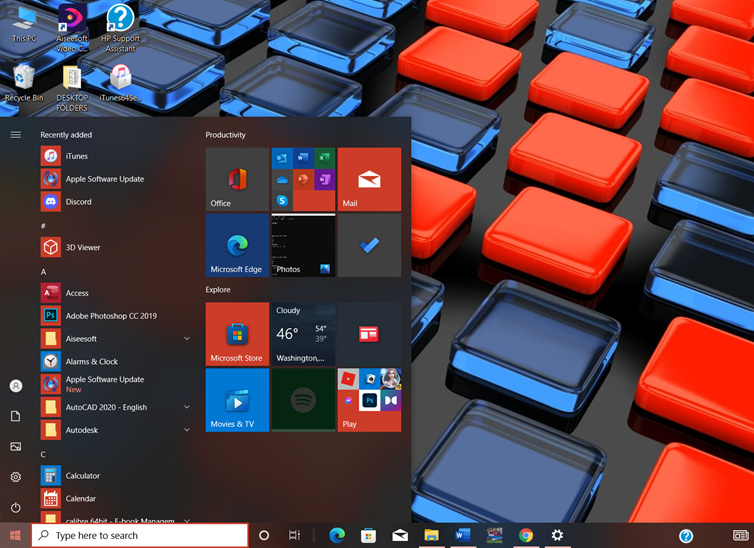This screenshot has width=754, height=548.
Task: Open Mail from the taskbar
Action: (400, 535)
